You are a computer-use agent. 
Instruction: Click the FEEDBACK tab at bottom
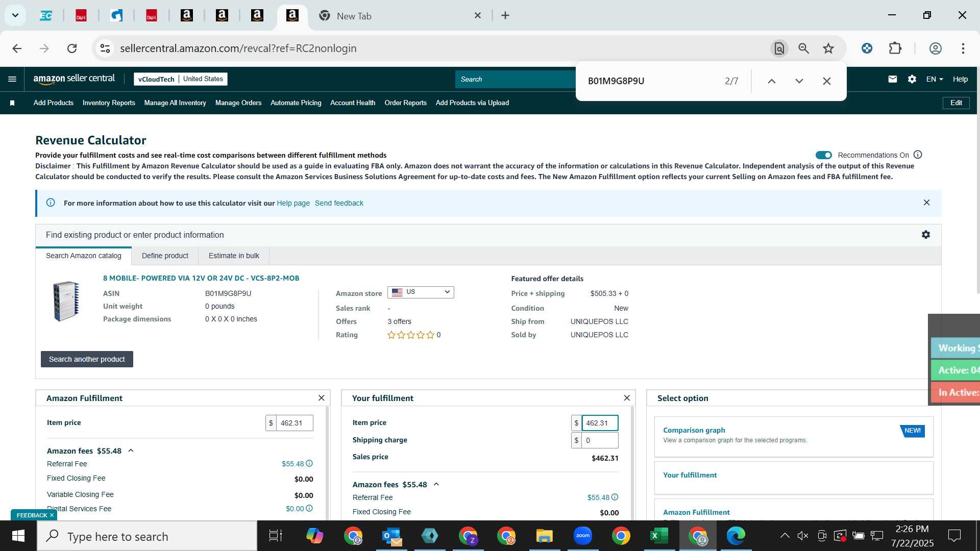34,515
